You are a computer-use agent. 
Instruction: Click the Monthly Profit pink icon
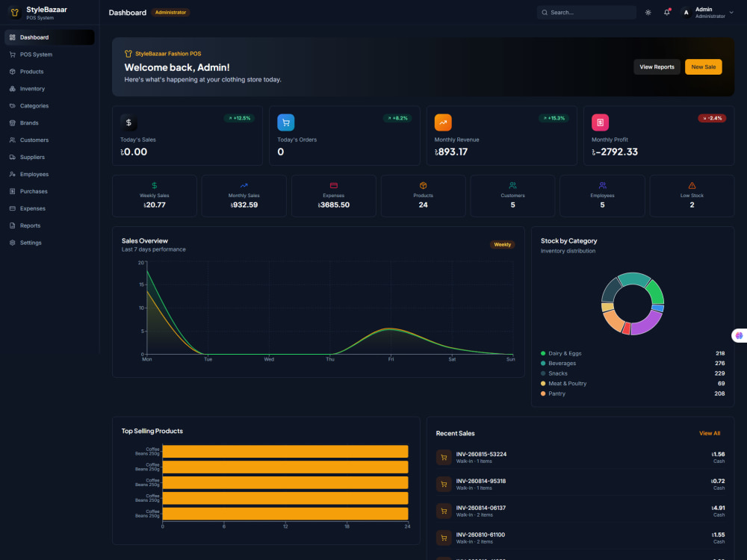pyautogui.click(x=601, y=122)
